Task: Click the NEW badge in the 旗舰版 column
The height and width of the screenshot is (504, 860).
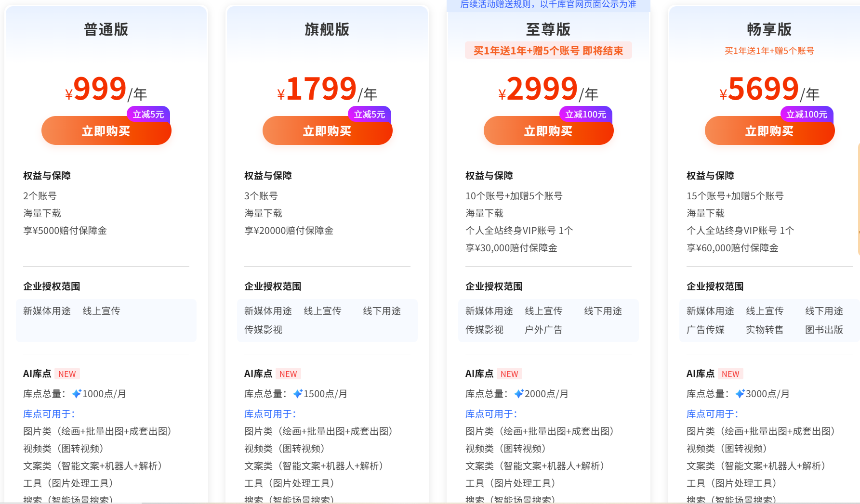Action: click(x=288, y=374)
